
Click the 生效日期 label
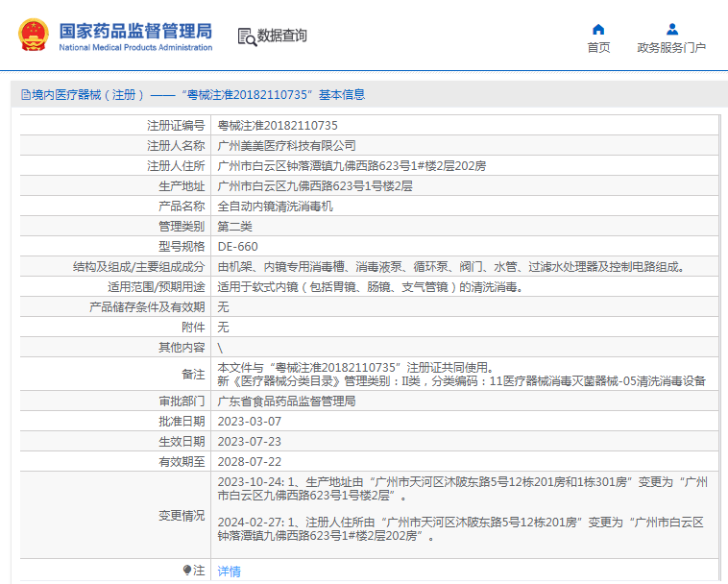pos(182,442)
